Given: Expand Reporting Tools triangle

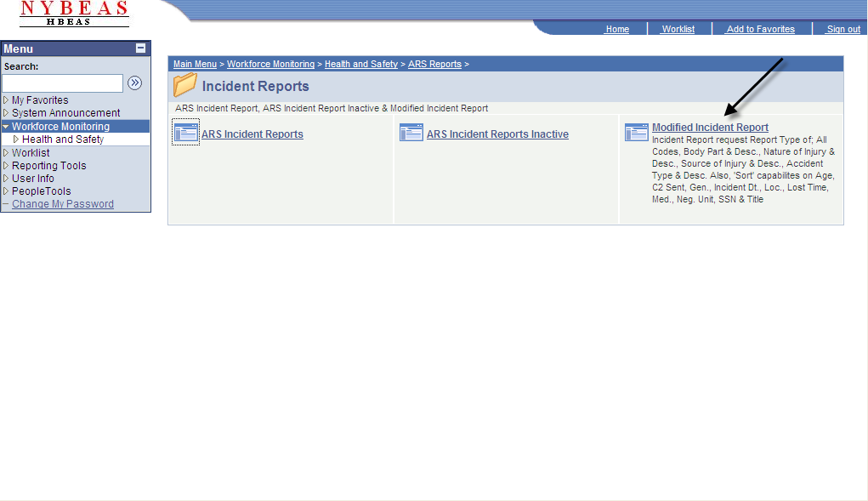Looking at the screenshot, I should pyautogui.click(x=6, y=166).
